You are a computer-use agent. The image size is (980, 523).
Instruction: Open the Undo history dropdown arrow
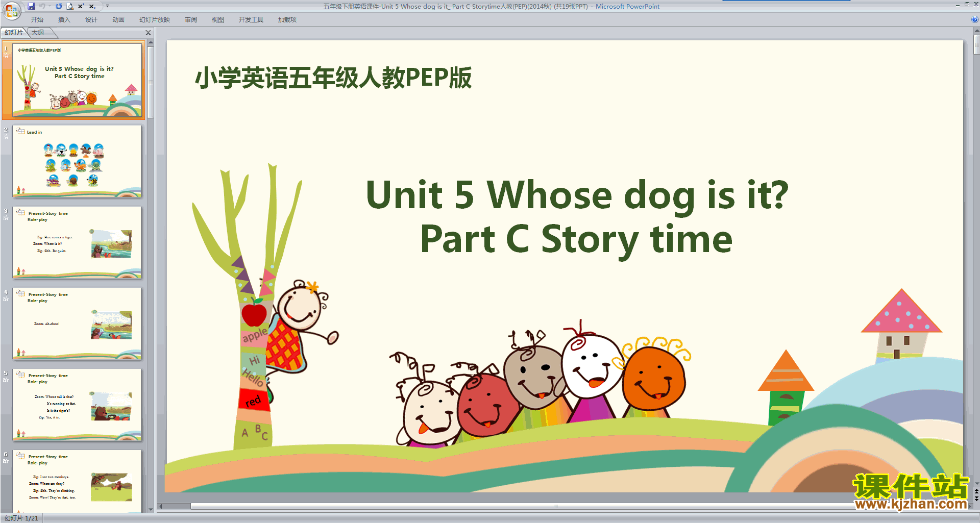(50, 6)
